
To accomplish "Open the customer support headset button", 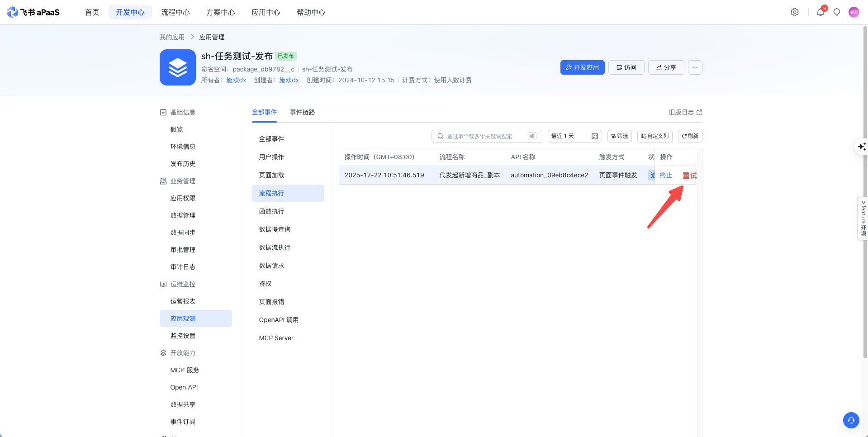I will pos(851,420).
